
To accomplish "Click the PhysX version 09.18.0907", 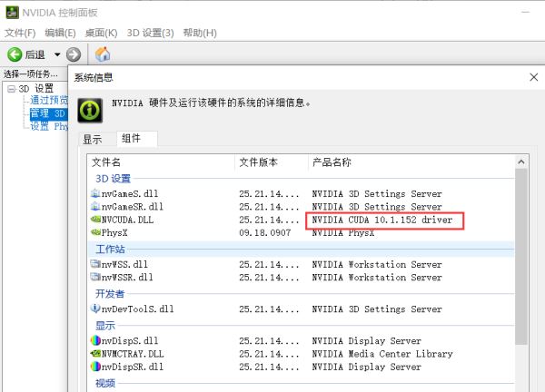I will coord(265,232).
